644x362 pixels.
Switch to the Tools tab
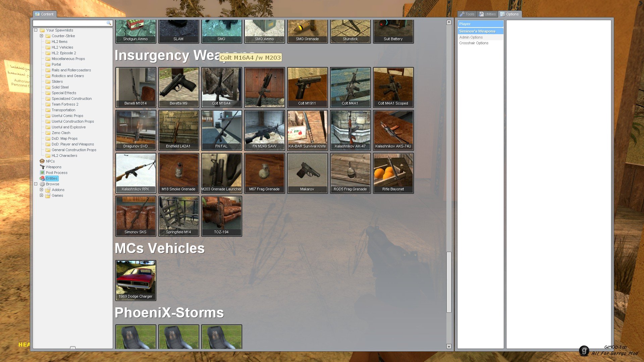tap(467, 14)
